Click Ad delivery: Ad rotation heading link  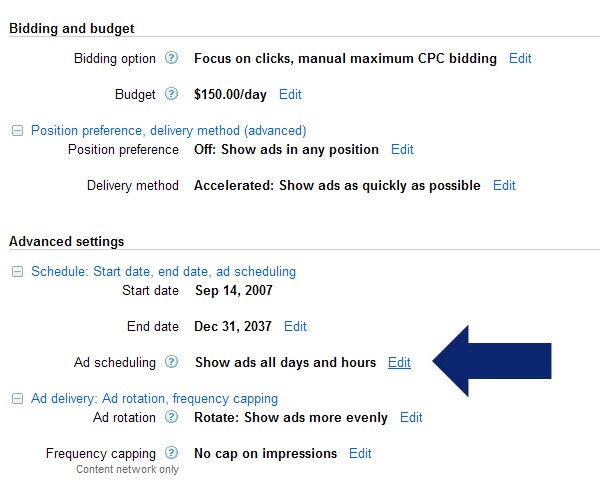coord(155,398)
